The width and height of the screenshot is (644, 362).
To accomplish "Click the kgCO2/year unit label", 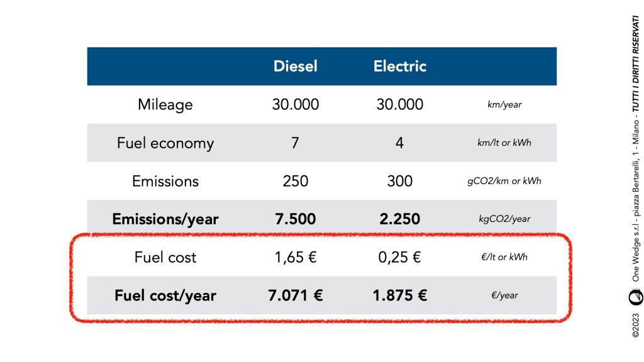I will [504, 219].
